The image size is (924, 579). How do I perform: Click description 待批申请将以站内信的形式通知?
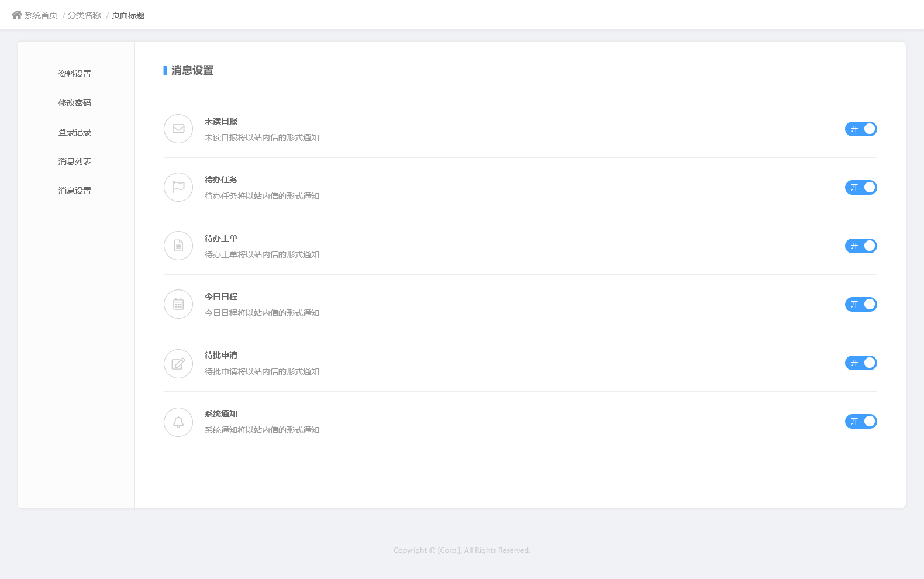tap(262, 371)
